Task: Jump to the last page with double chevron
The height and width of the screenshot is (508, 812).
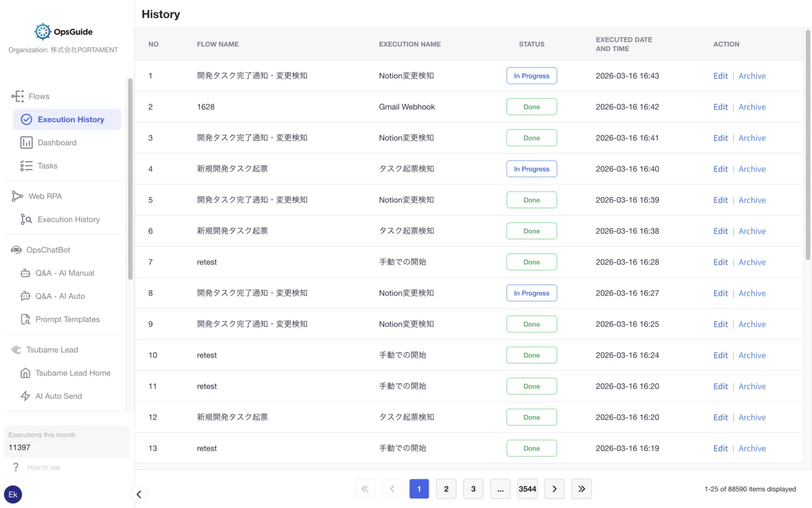Action: click(x=581, y=489)
